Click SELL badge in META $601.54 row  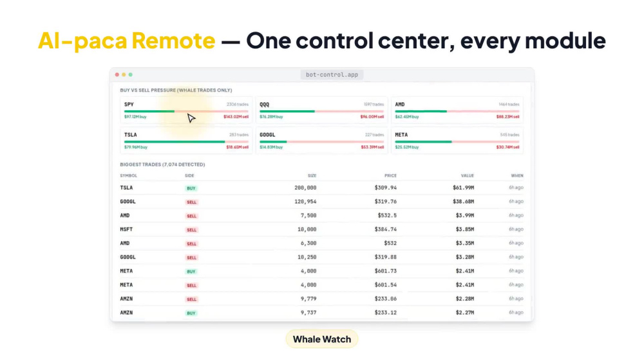coord(191,285)
